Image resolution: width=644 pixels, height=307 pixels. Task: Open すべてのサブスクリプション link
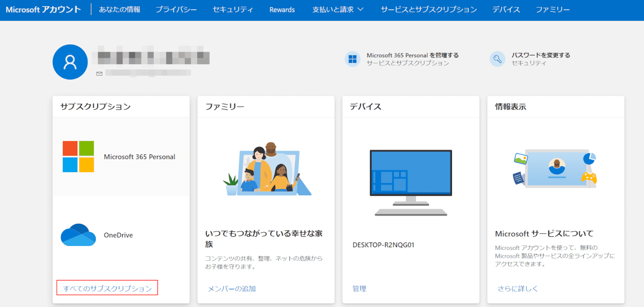(x=107, y=288)
